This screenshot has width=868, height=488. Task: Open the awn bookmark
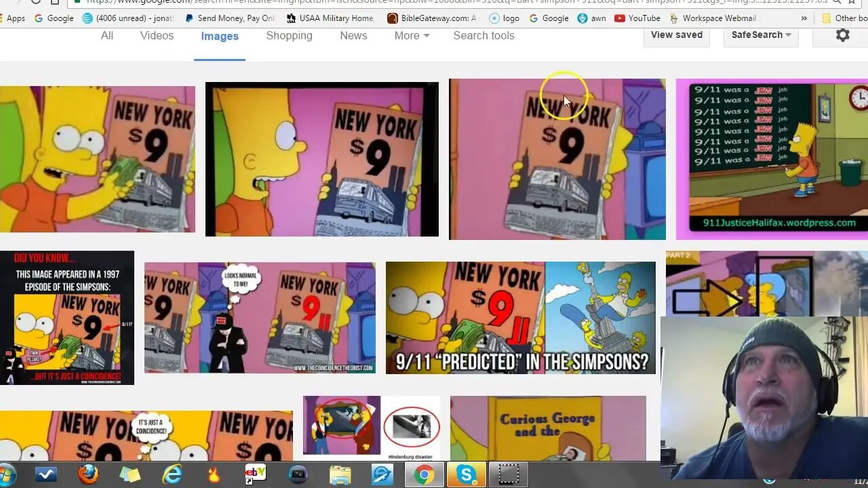591,18
